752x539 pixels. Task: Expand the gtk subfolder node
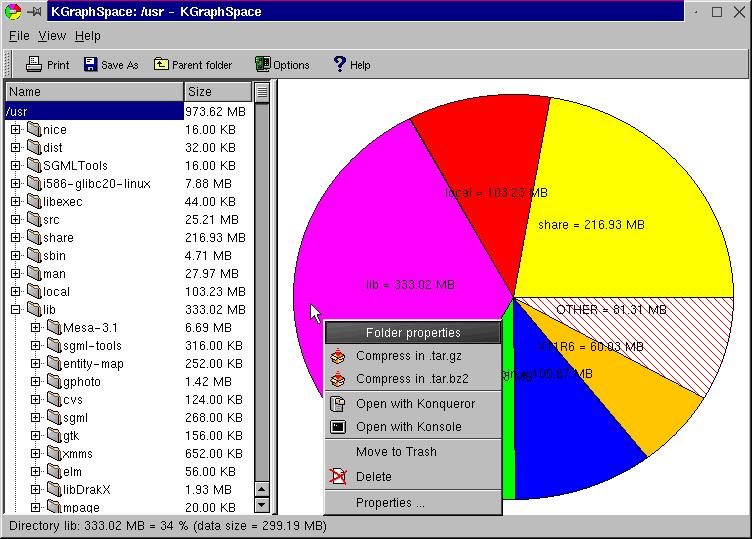click(35, 435)
